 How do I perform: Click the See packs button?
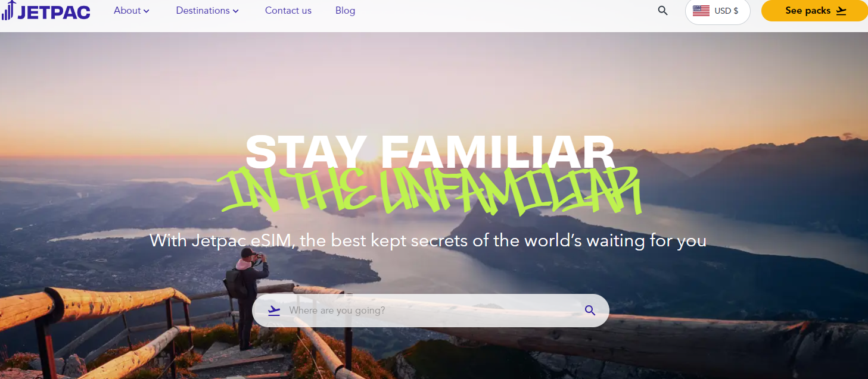[814, 11]
